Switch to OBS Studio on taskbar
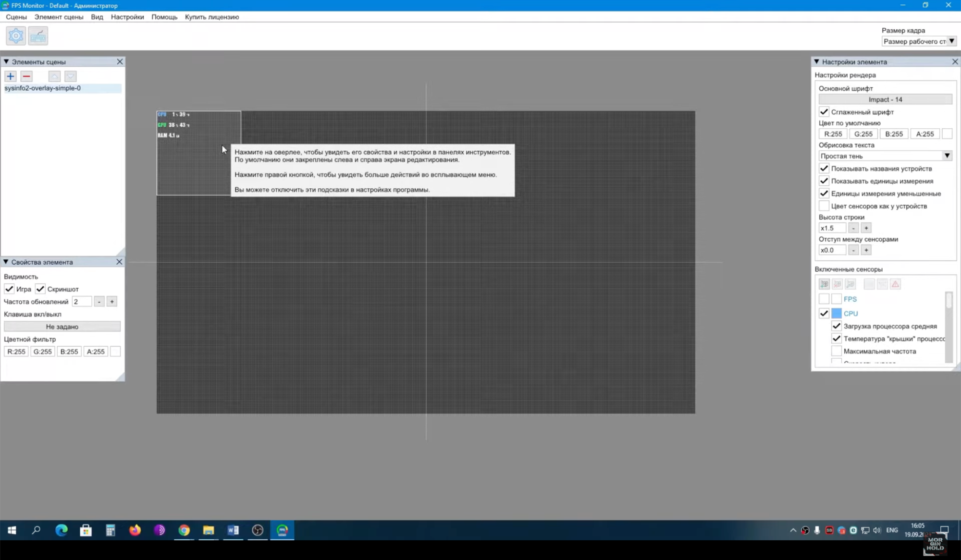The image size is (961, 560). point(258,530)
